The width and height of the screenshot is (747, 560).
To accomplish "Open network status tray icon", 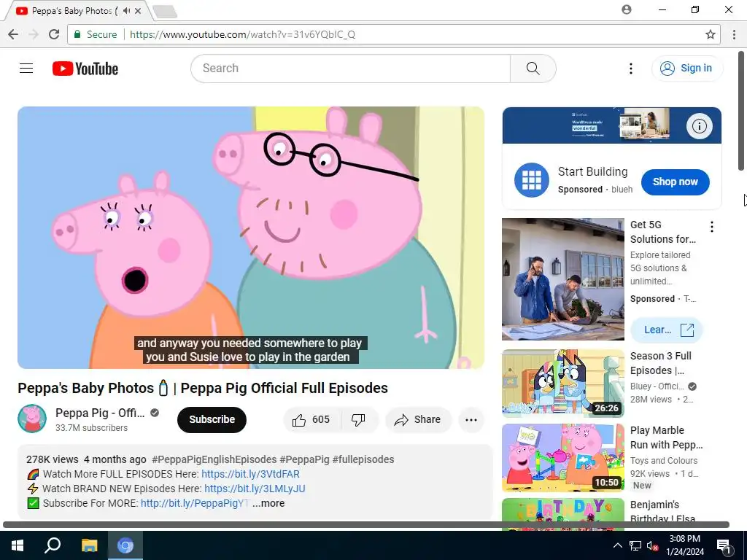I will point(635,545).
